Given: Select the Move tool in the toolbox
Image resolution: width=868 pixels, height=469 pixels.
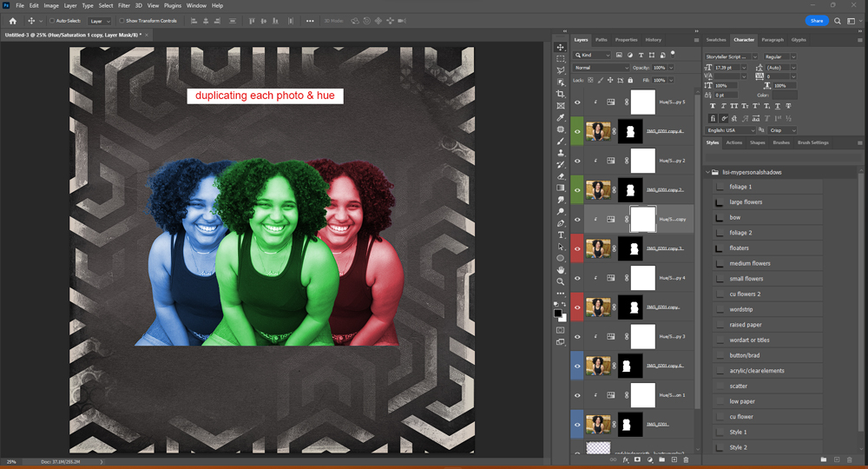Looking at the screenshot, I should [560, 47].
